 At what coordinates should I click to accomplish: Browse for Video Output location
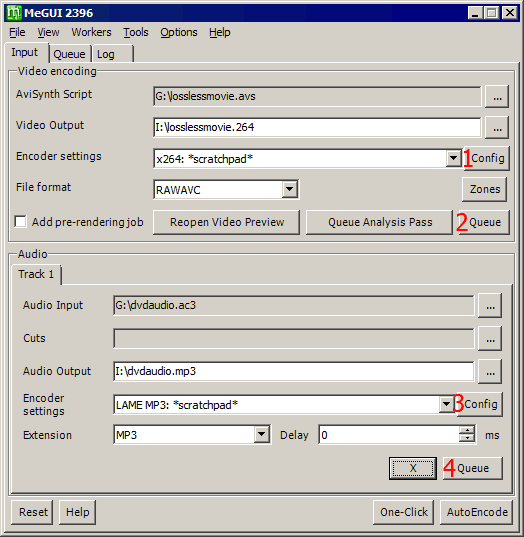click(x=497, y=127)
